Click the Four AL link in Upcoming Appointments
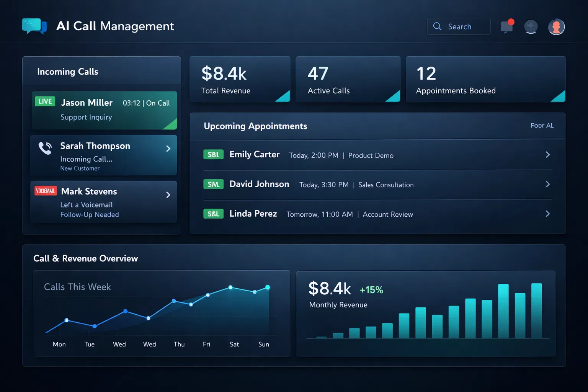This screenshot has width=588, height=392. pos(542,125)
